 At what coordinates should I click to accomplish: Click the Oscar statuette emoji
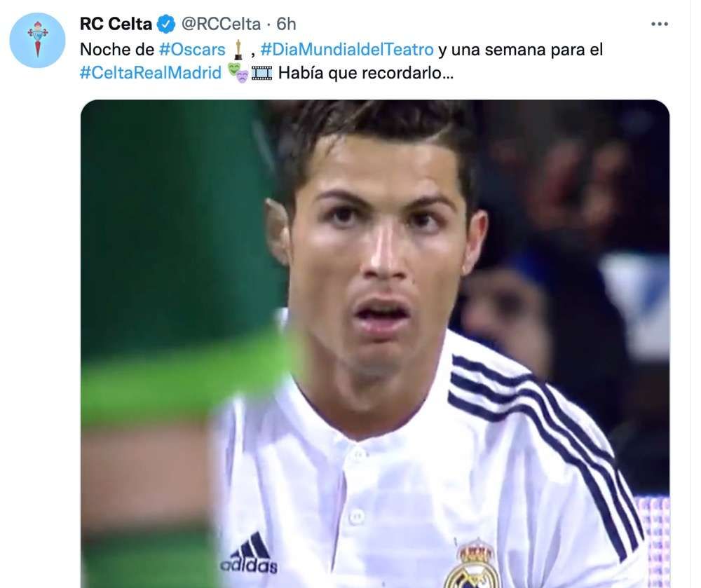click(238, 50)
